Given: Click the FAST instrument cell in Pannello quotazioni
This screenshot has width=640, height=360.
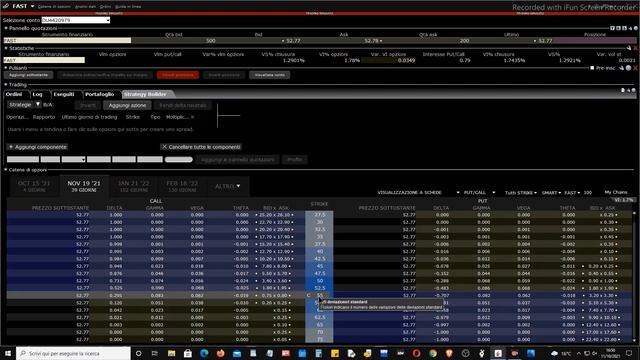Looking at the screenshot, I should [67, 41].
